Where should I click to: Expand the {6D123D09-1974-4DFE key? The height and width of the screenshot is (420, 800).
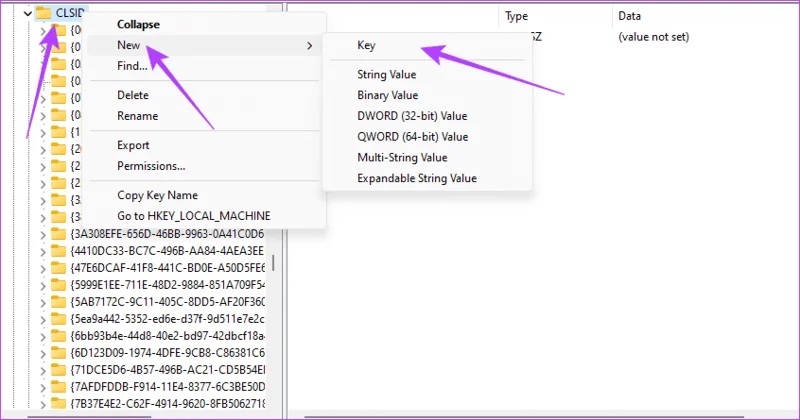[43, 354]
